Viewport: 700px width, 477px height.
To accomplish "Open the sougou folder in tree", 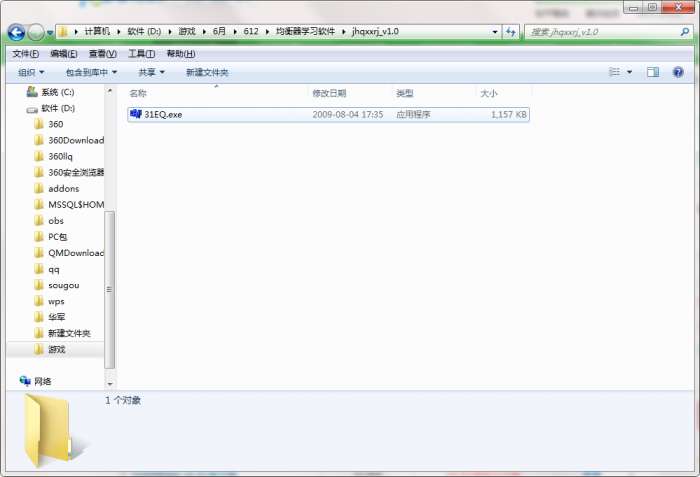I will (57, 285).
